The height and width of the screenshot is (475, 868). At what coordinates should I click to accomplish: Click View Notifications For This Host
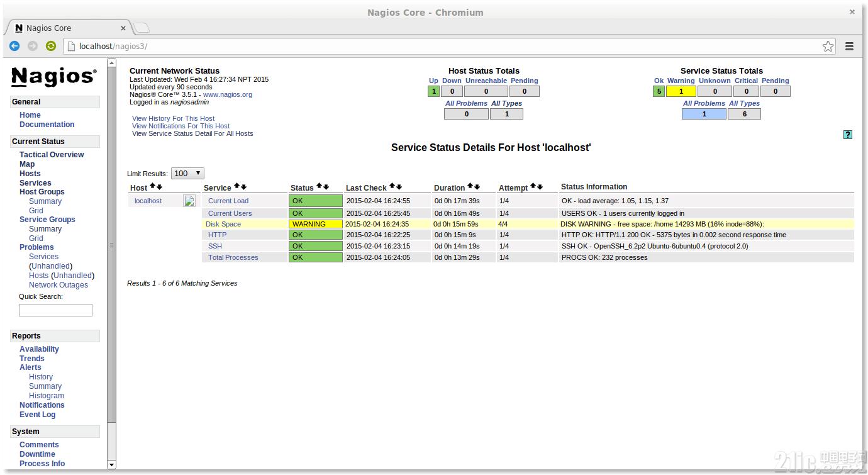181,126
